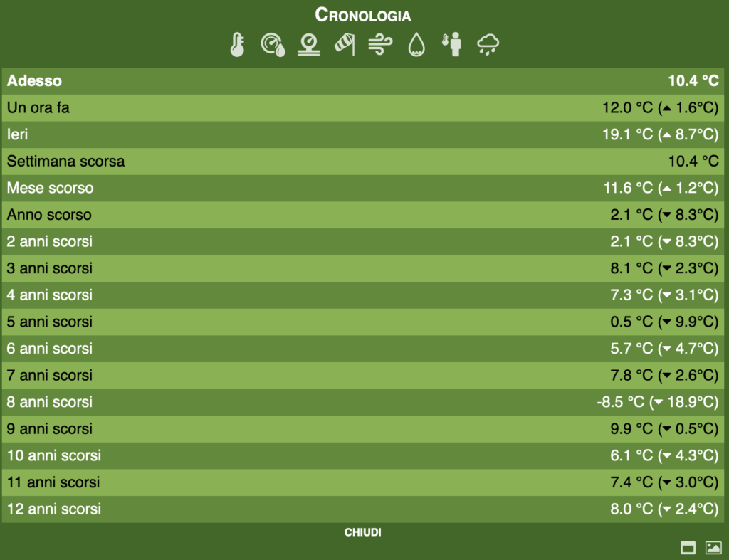Screen dimensions: 729x560
Task: Click the Anno scorso row
Action: (363, 215)
